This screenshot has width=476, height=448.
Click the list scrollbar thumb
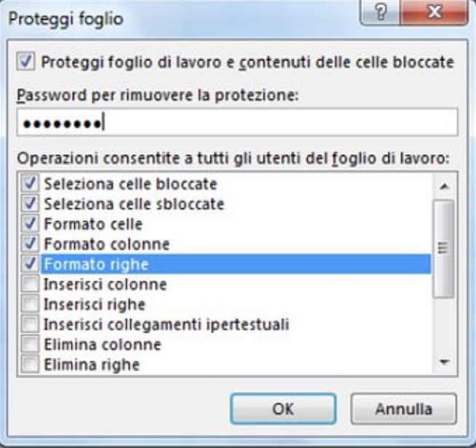445,249
